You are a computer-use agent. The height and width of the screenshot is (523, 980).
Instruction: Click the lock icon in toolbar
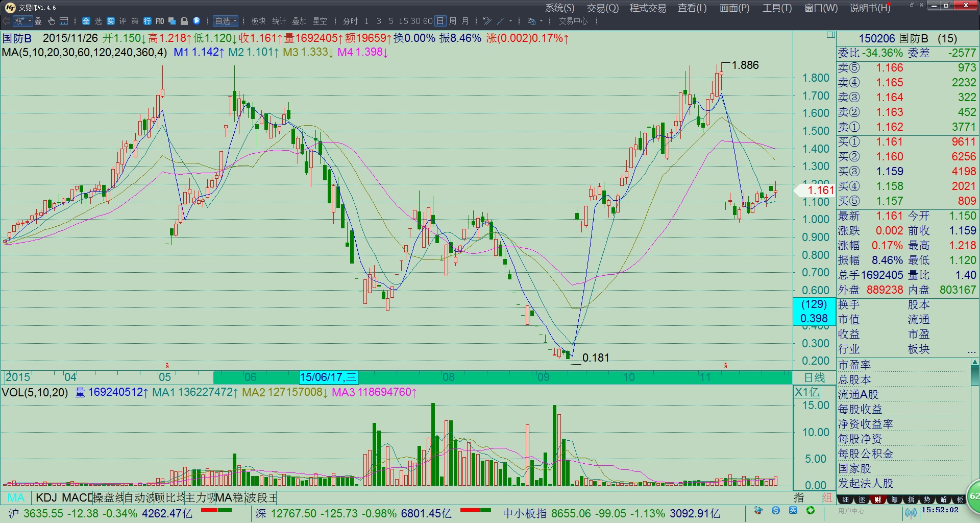pos(184,21)
